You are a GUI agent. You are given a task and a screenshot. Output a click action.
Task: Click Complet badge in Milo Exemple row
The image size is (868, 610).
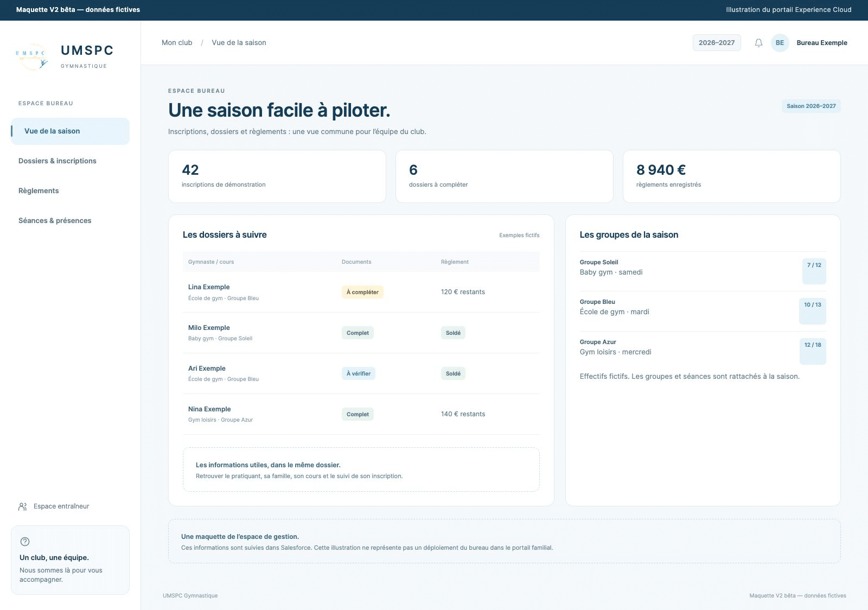(x=358, y=333)
